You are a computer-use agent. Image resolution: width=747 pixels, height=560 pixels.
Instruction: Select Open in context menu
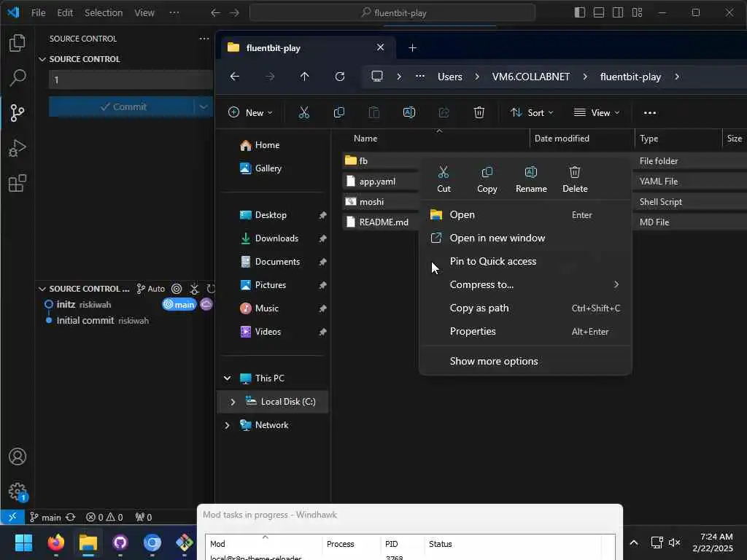525,215
